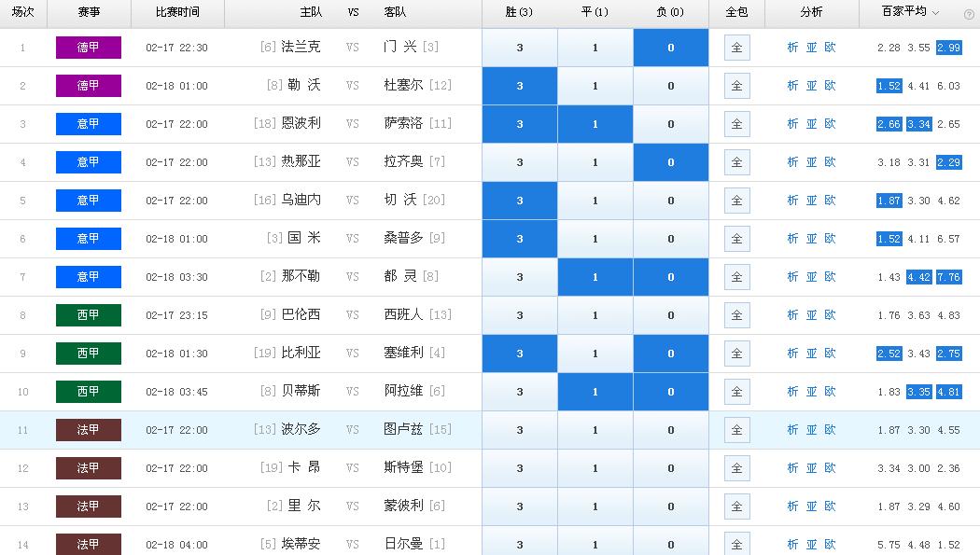Select draw (1) for 波尔多 vs 图卢兹
This screenshot has width=980, height=555.
point(595,429)
